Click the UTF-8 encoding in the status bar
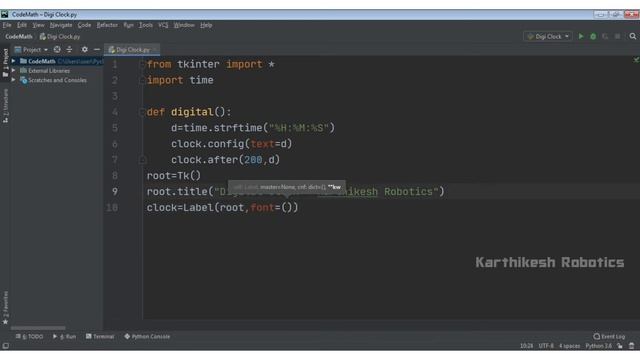640x360 pixels. [x=546, y=346]
